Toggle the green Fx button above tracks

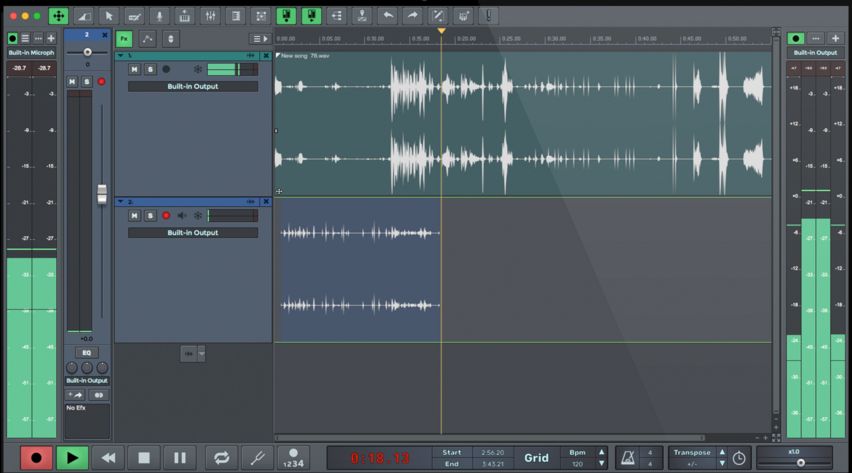(x=124, y=39)
